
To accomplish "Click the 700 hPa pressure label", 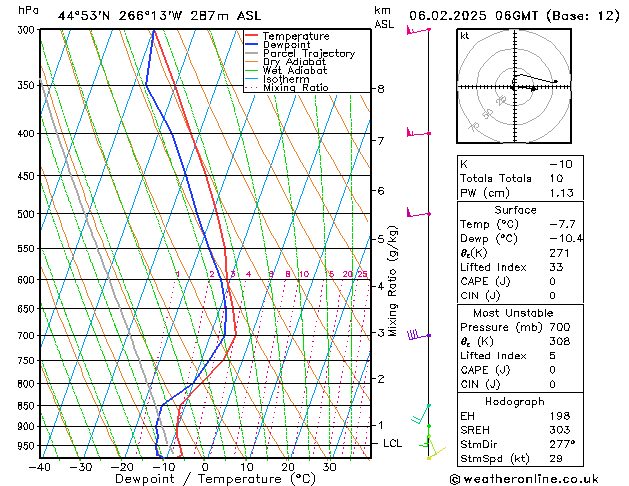I will click(x=28, y=336).
